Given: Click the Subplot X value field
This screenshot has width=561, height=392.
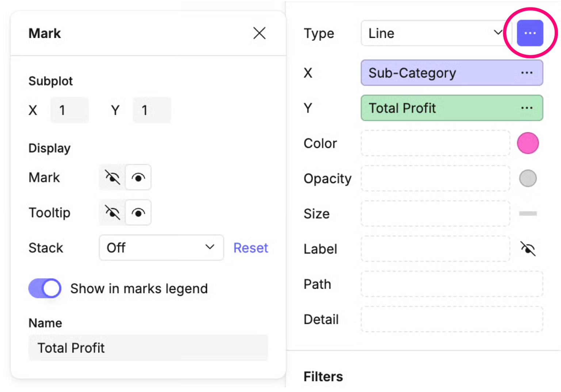Looking at the screenshot, I should (x=69, y=110).
